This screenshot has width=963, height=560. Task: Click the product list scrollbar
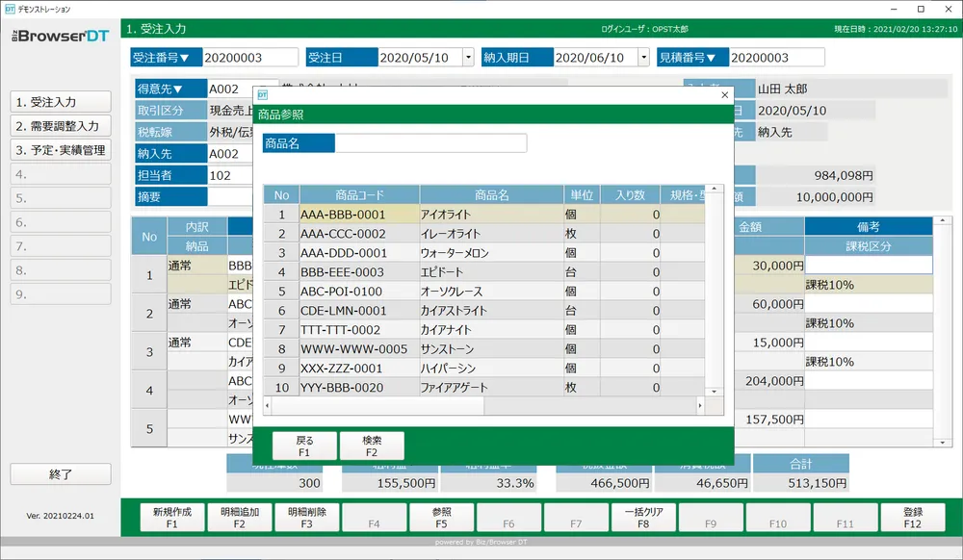click(x=713, y=289)
